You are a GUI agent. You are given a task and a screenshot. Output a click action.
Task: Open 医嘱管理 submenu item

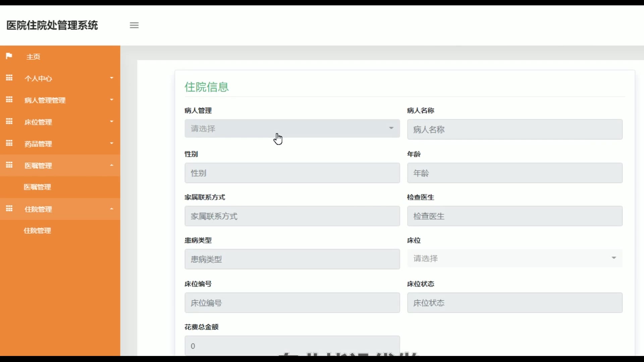(37, 187)
